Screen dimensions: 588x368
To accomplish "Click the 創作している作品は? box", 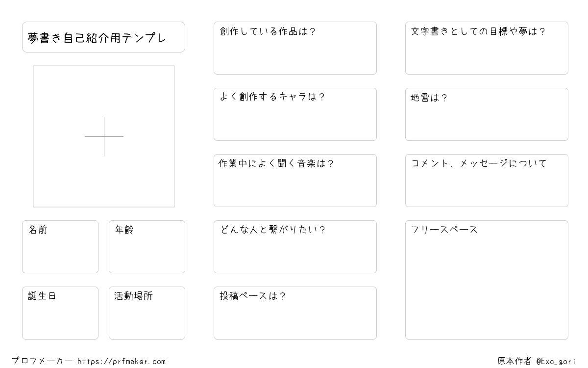I will 295,48.
